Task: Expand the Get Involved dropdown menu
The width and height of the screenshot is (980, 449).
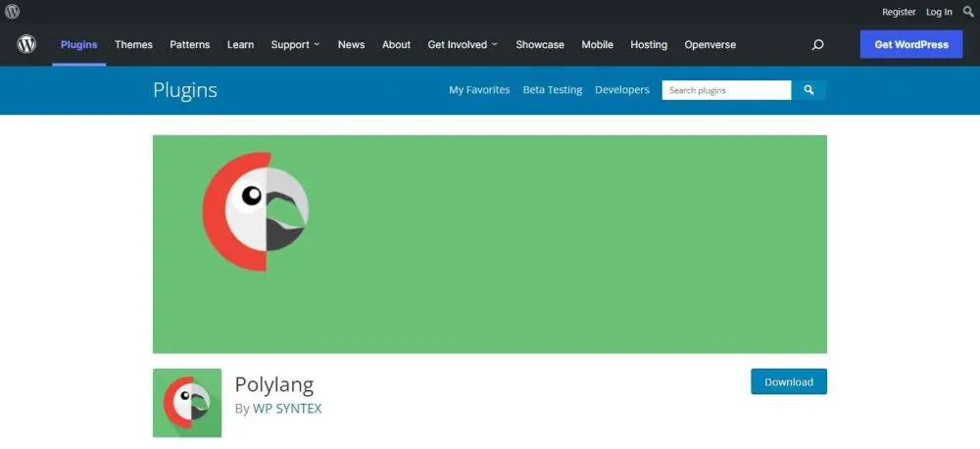Action: 463,45
